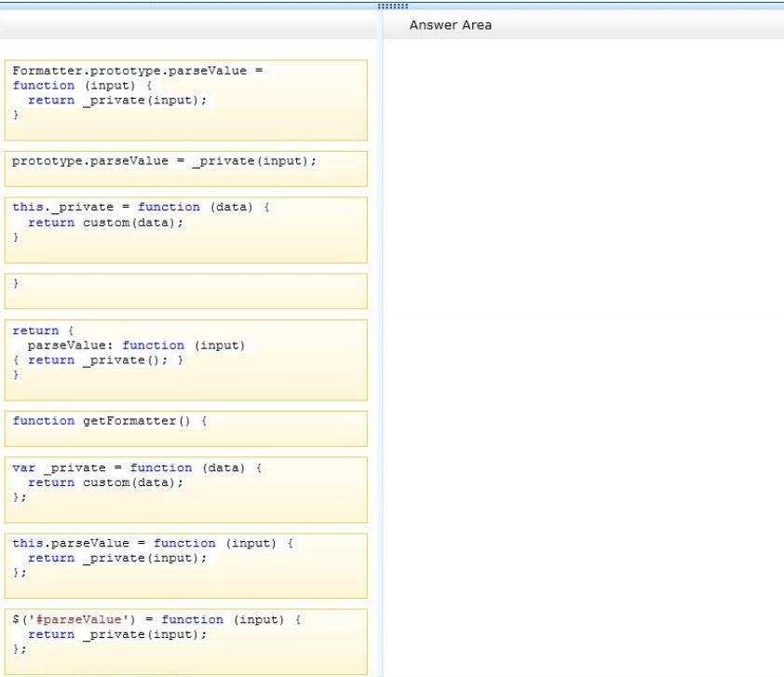Image resolution: width=784 pixels, height=677 pixels.
Task: Choose the 'this.parseValue = function (input)' block
Action: click(186, 565)
